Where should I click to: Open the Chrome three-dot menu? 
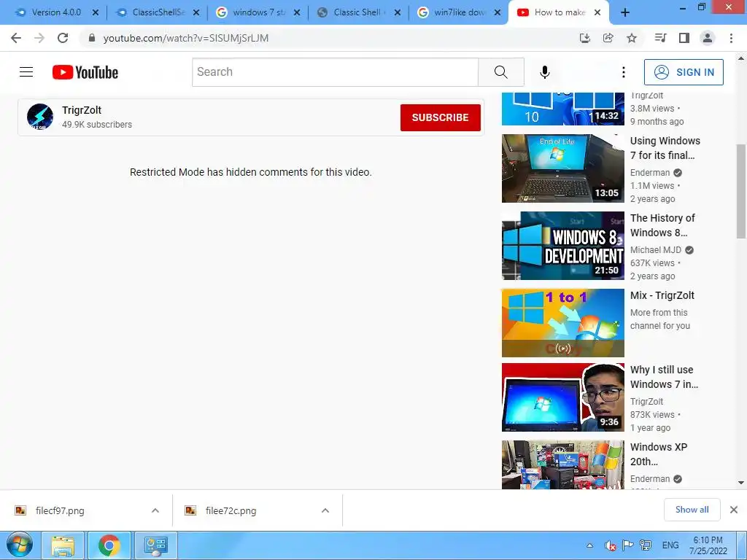pyautogui.click(x=731, y=38)
